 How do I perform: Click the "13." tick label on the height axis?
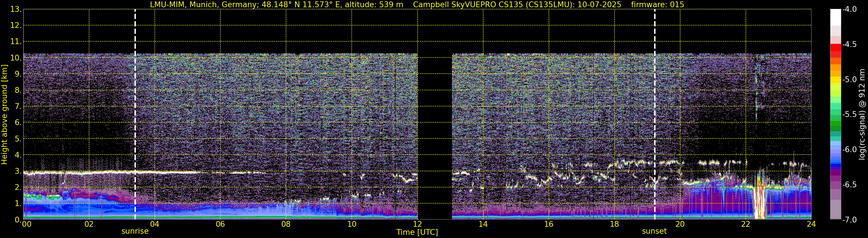pos(16,10)
